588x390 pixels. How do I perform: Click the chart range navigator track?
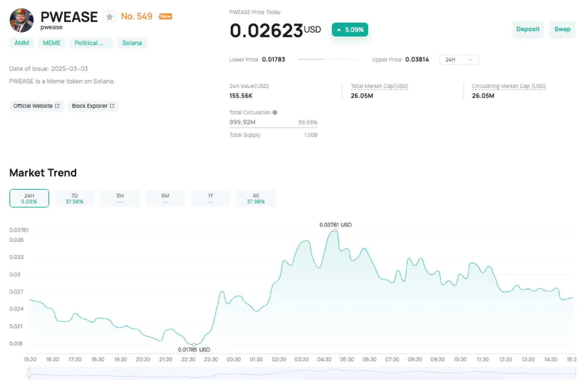click(x=302, y=373)
